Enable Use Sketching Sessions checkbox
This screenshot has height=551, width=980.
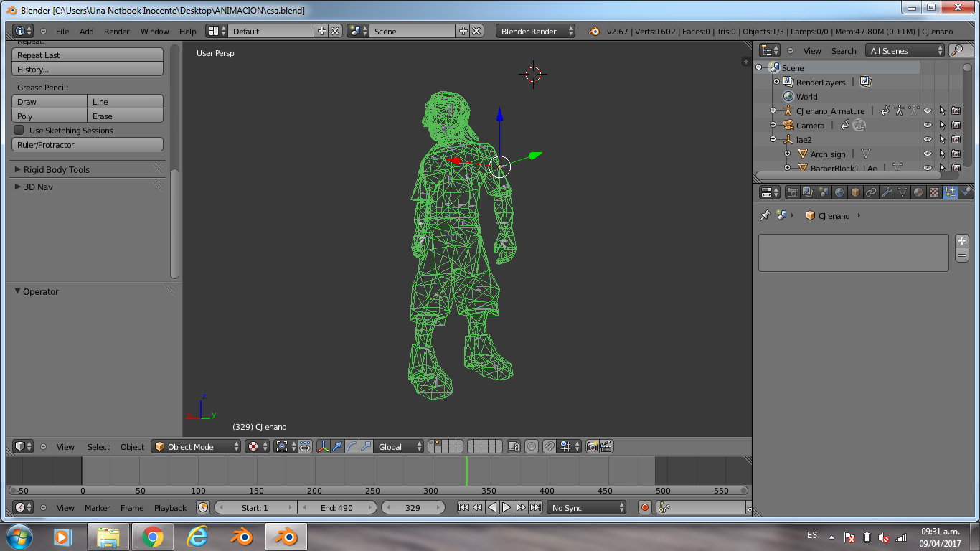(x=19, y=130)
